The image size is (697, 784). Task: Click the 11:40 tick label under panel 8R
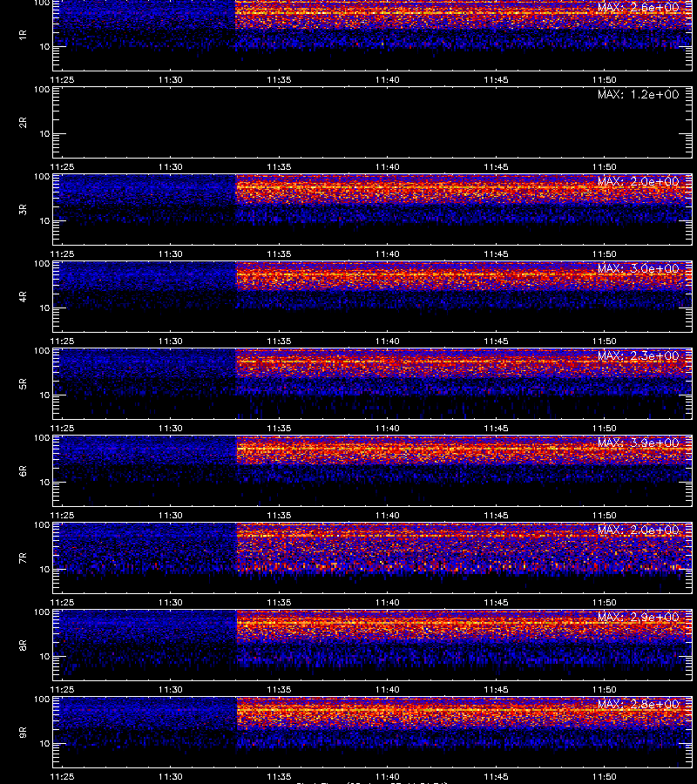388,690
